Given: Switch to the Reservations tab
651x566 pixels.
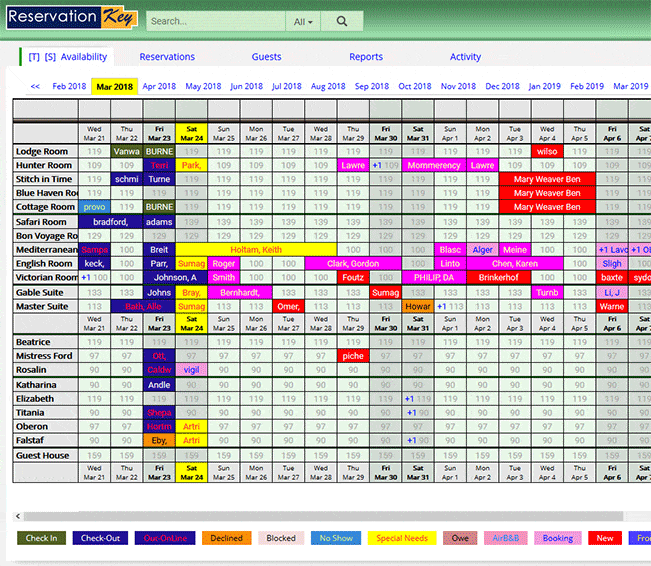Looking at the screenshot, I should (x=167, y=57).
